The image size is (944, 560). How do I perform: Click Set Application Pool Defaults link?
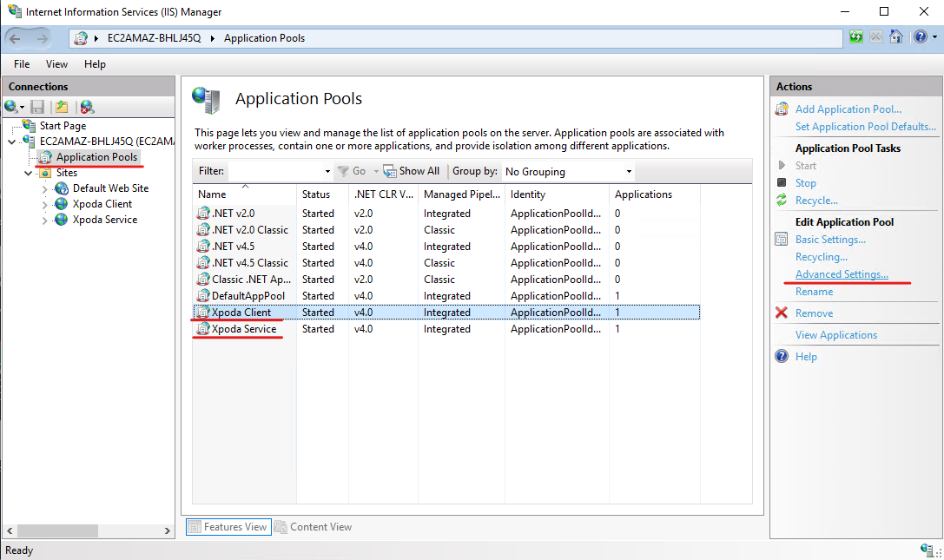pos(866,127)
